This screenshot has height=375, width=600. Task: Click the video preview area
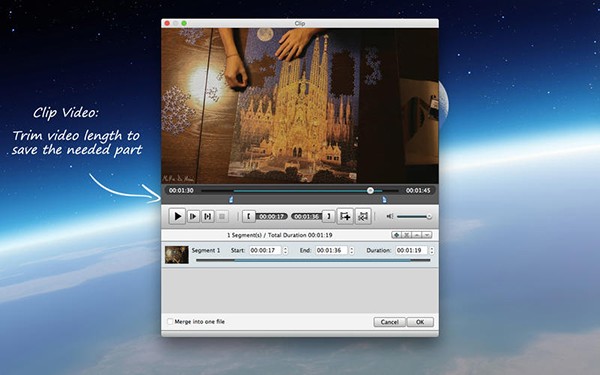coord(300,106)
